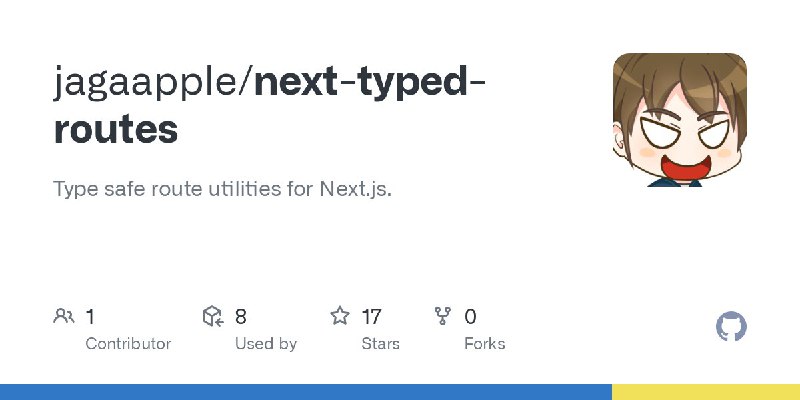
Task: Click the Forks label
Action: [x=485, y=344]
